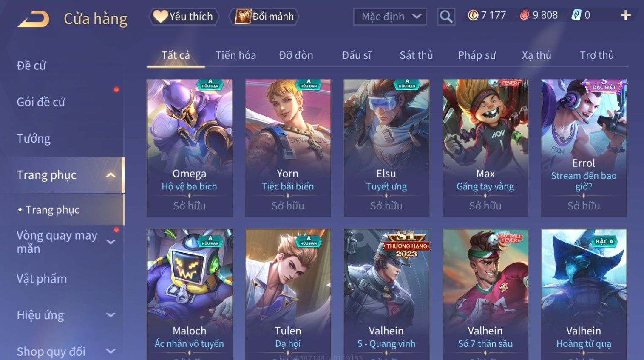Viewport: 644px width, 360px height.
Task: Click the gold coin currency icon
Action: coord(473,15)
